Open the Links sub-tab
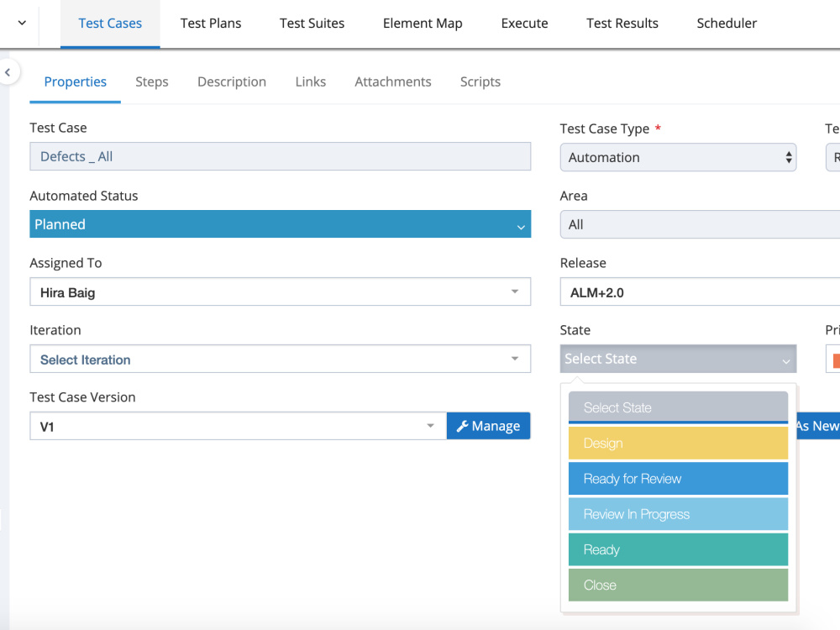Screen dimensions: 840x630 coord(310,82)
